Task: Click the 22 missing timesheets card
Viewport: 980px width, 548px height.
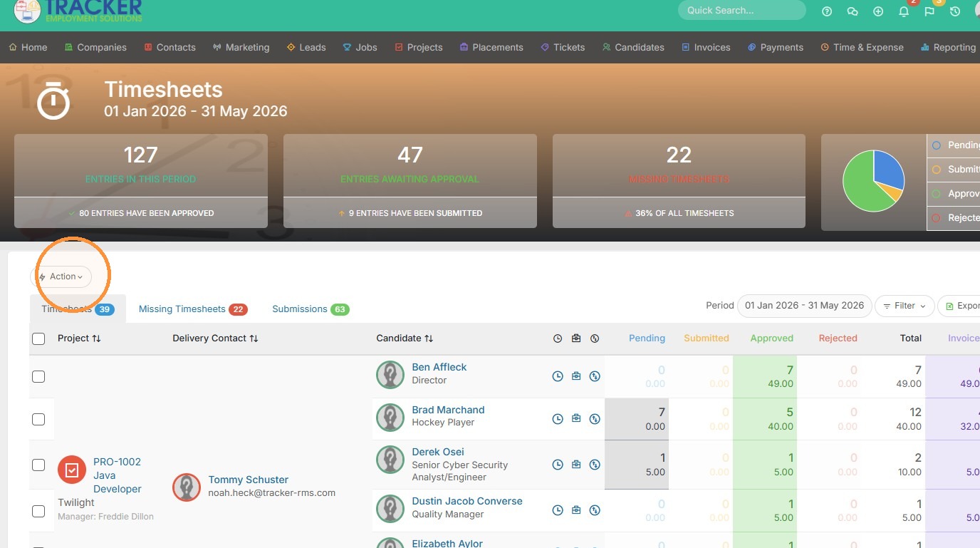Action: (x=679, y=181)
